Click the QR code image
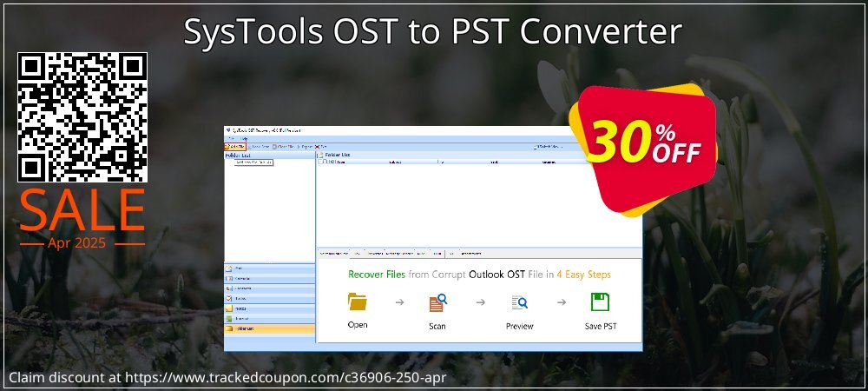 coord(82,117)
